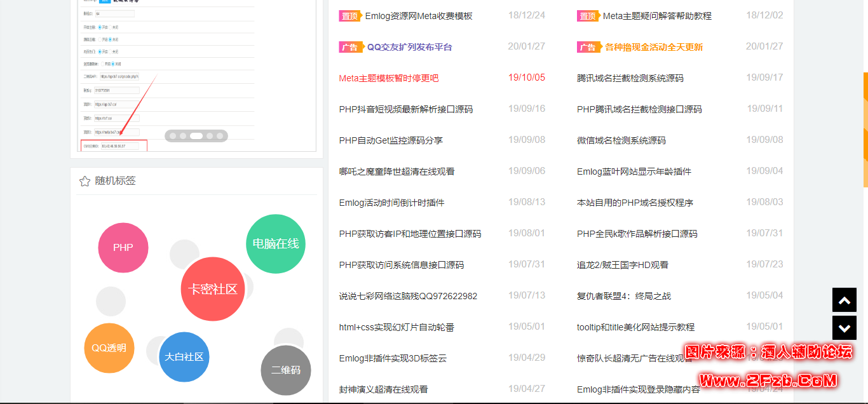Image resolution: width=868 pixels, height=404 pixels.
Task: Choose the gray 二维码 tag bubble
Action: point(286,370)
